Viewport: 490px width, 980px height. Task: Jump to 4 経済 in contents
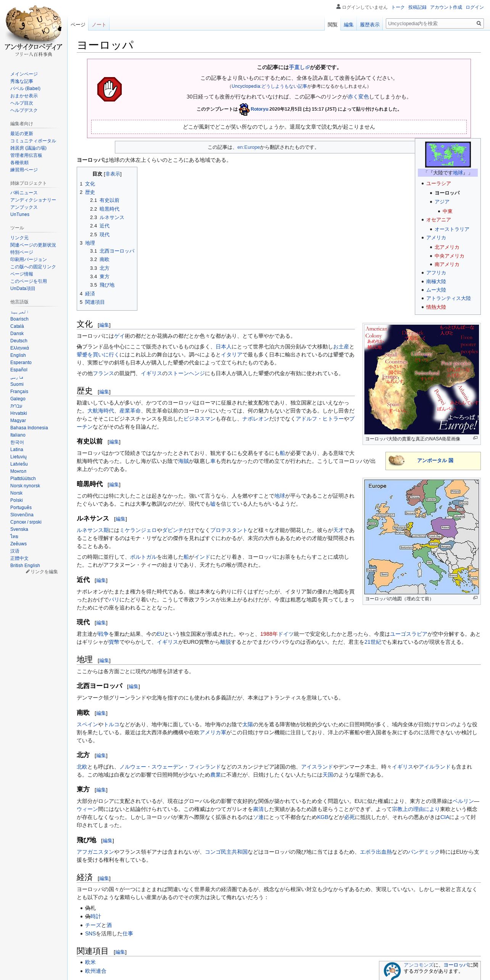(87, 294)
